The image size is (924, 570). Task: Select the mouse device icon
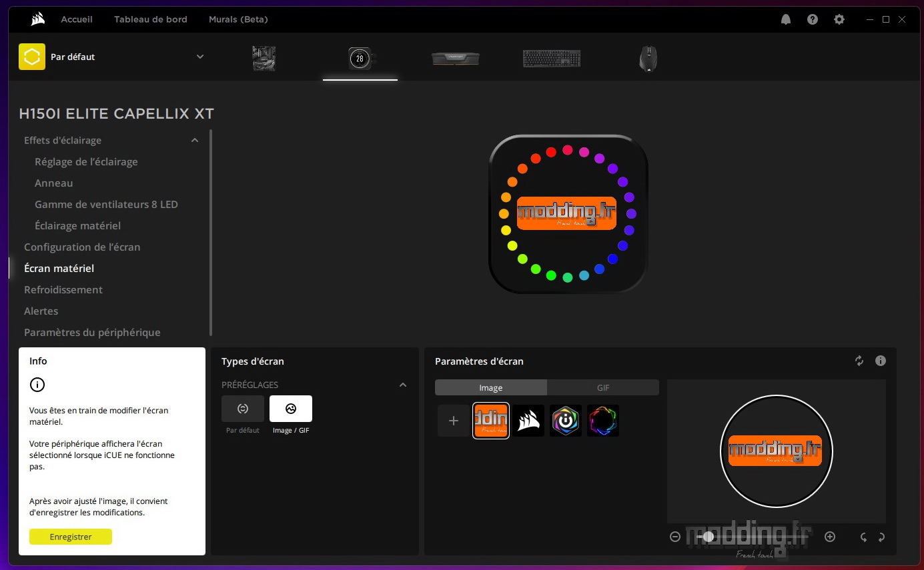tap(648, 58)
